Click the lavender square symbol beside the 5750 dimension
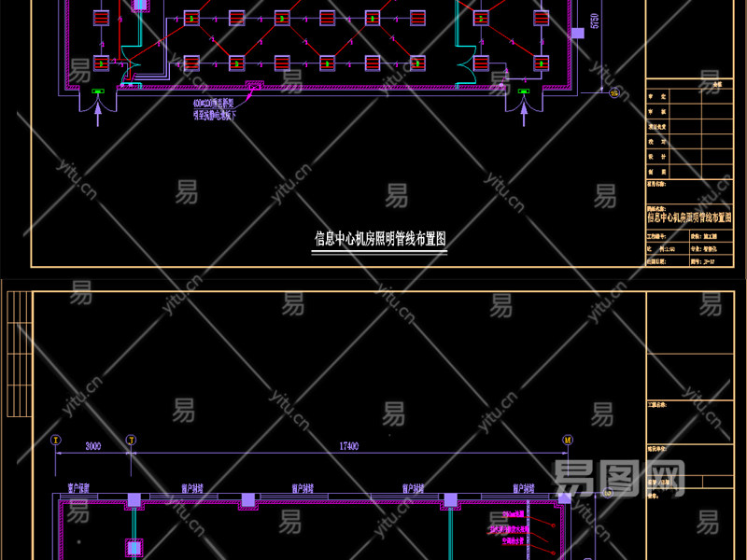Image resolution: width=747 pixels, height=560 pixels. click(578, 33)
